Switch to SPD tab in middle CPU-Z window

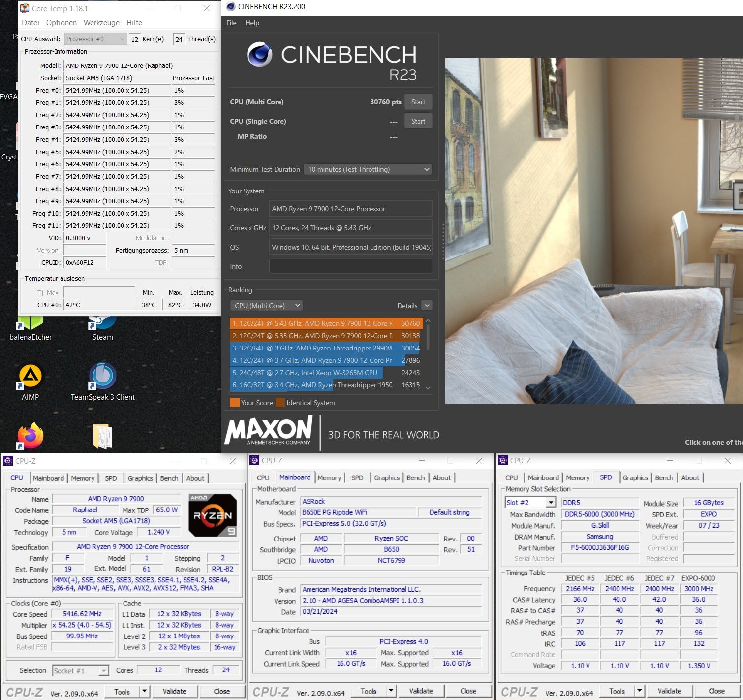(357, 477)
